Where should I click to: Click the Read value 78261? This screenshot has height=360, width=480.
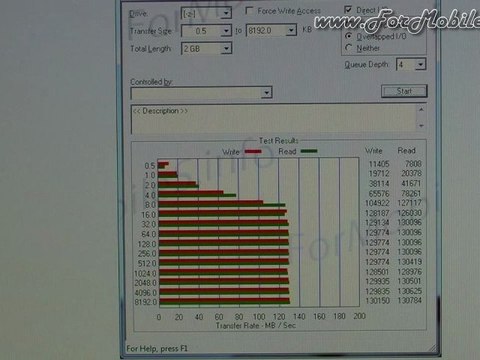(411, 193)
